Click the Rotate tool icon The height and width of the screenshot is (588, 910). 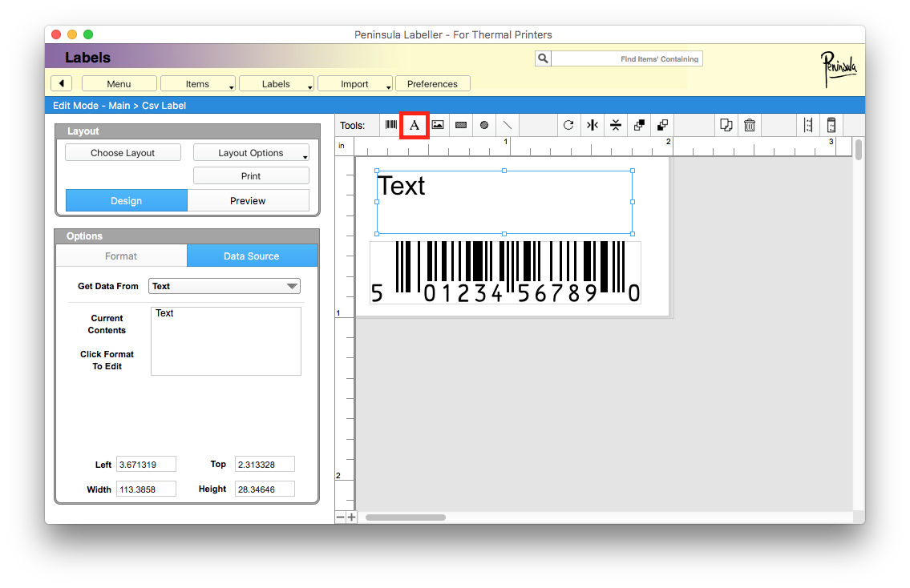click(568, 125)
